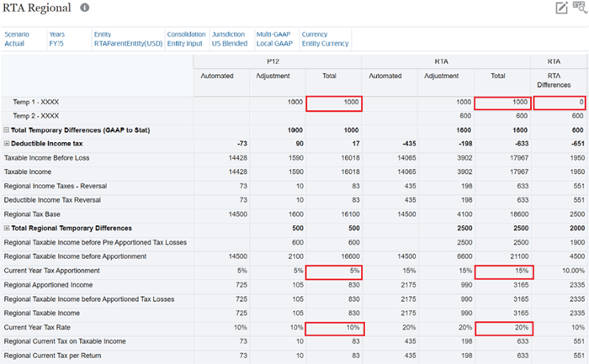Image resolution: width=589 pixels, height=364 pixels.
Task: Select the Regional Apportioned Income row
Action: [48, 285]
